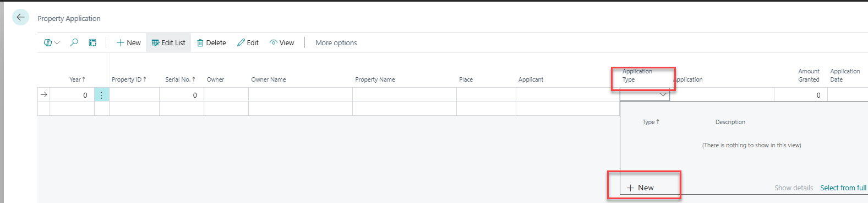The width and height of the screenshot is (868, 203).
Task: Click New in the top toolbar
Action: (128, 42)
